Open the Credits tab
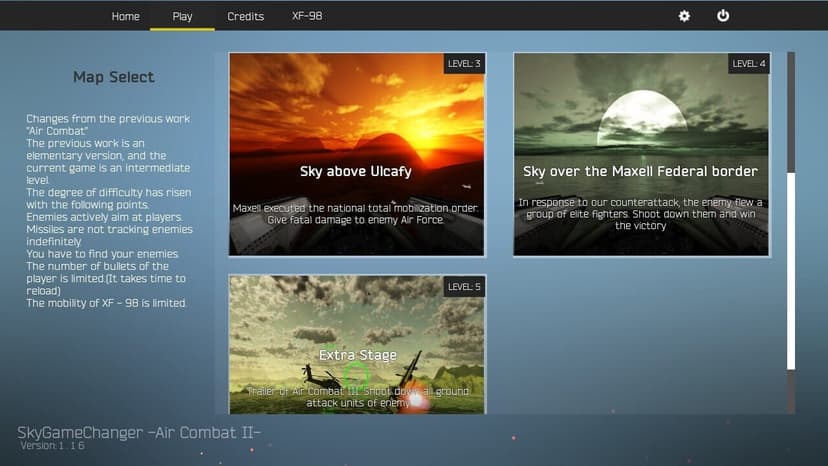The image size is (828, 466). tap(246, 16)
